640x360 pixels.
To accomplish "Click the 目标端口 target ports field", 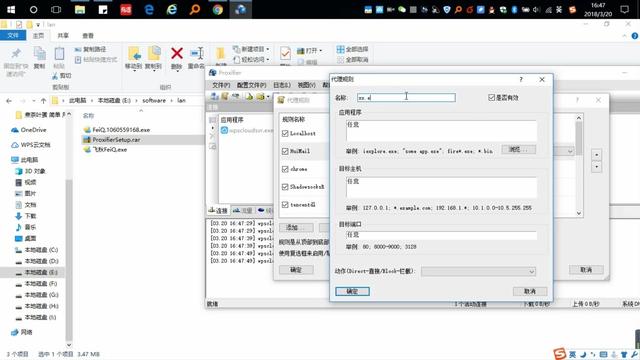I will tap(442, 235).
